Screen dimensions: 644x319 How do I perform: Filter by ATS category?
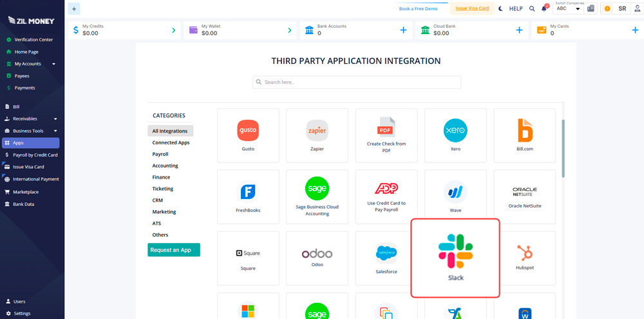[x=156, y=223]
